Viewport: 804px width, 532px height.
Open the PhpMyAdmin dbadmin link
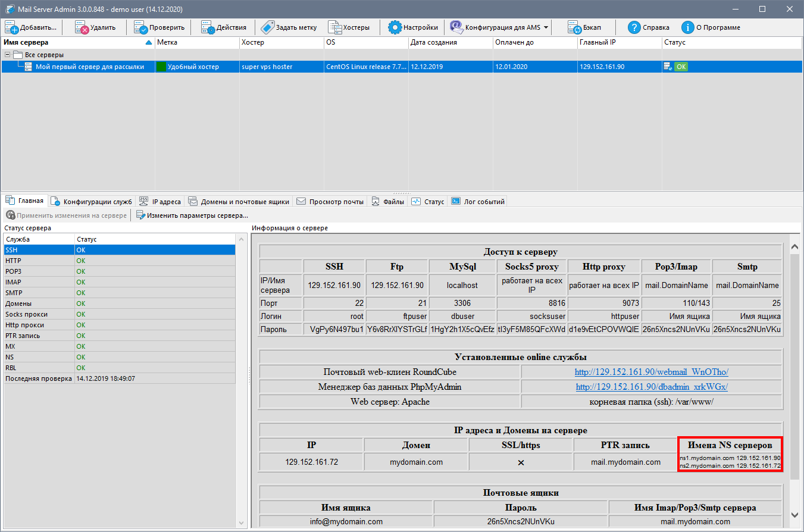652,387
